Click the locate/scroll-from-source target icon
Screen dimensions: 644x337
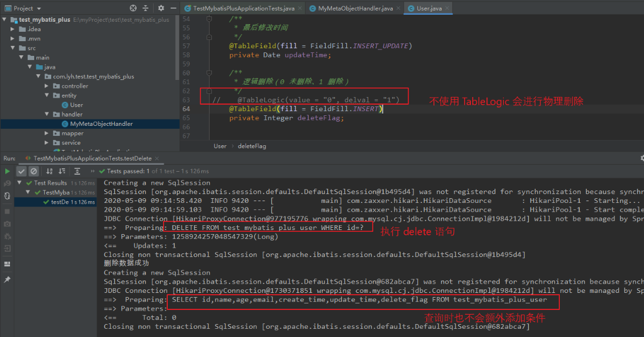(133, 8)
